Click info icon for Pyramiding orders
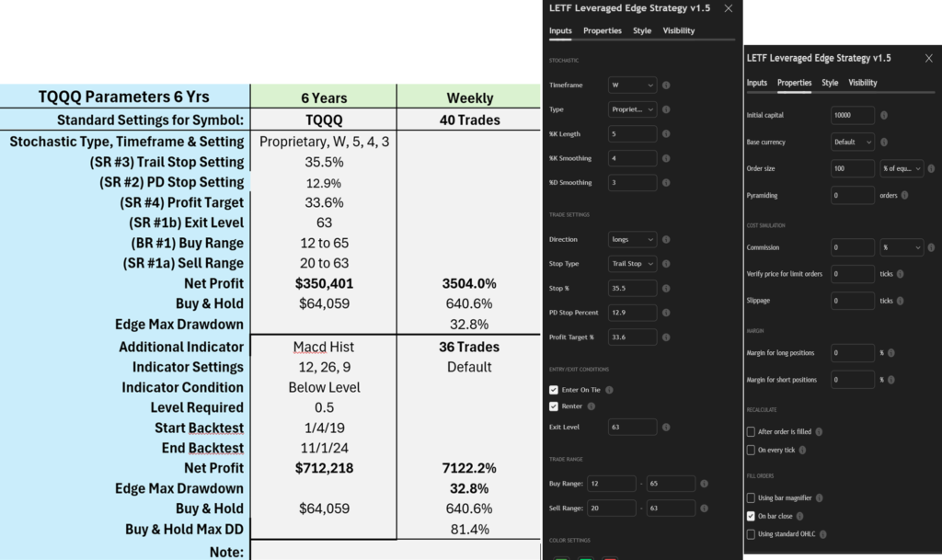The width and height of the screenshot is (942, 560). (x=905, y=195)
